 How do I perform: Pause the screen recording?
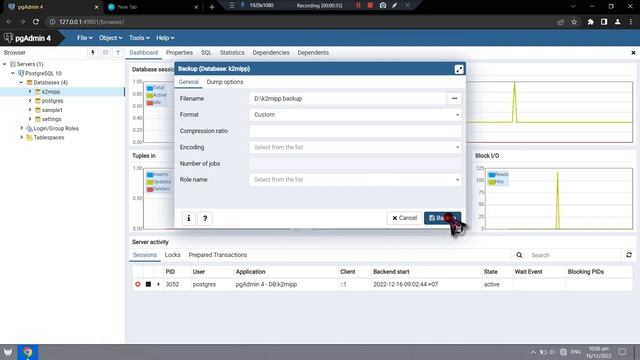click(x=358, y=5)
